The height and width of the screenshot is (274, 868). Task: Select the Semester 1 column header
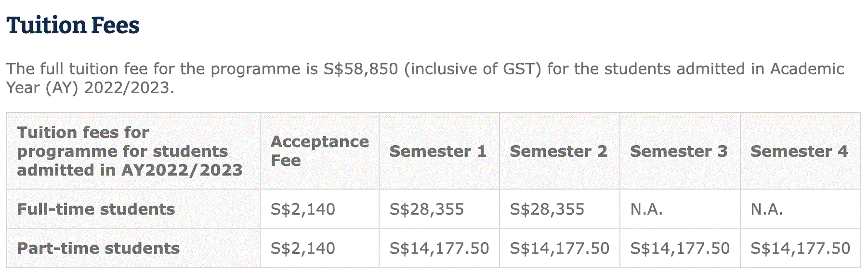click(438, 151)
